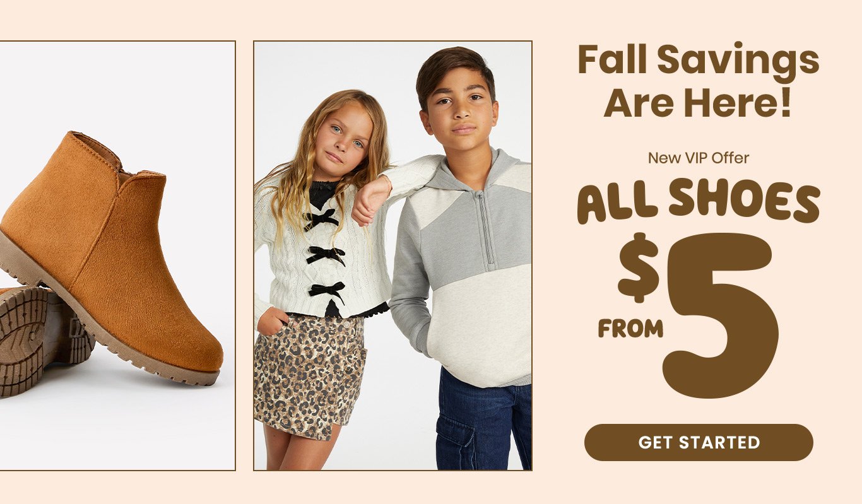Click the New VIP Offer text
Viewport: 862px width, 504px height.
click(x=699, y=158)
